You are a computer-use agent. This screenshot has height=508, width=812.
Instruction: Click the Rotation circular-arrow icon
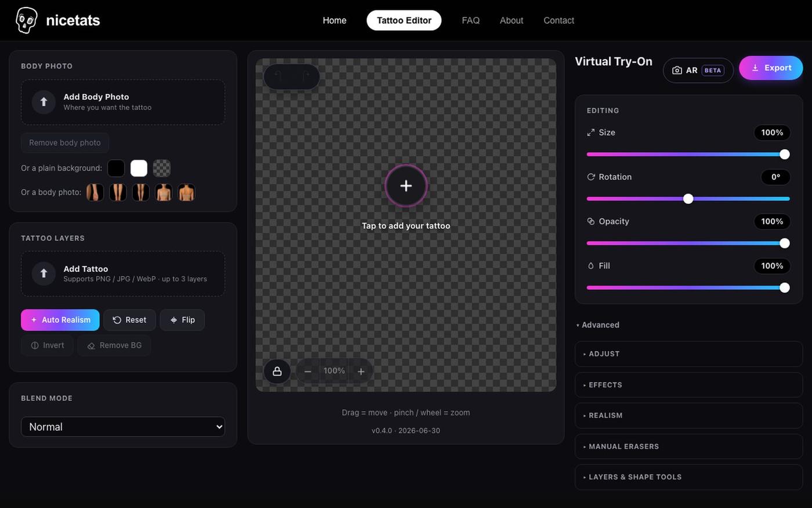pyautogui.click(x=591, y=177)
